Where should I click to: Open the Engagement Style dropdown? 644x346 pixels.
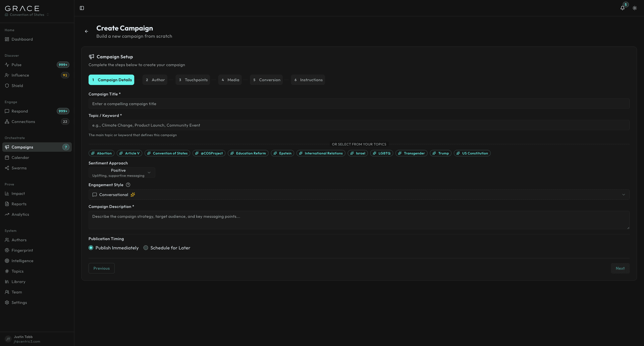359,195
